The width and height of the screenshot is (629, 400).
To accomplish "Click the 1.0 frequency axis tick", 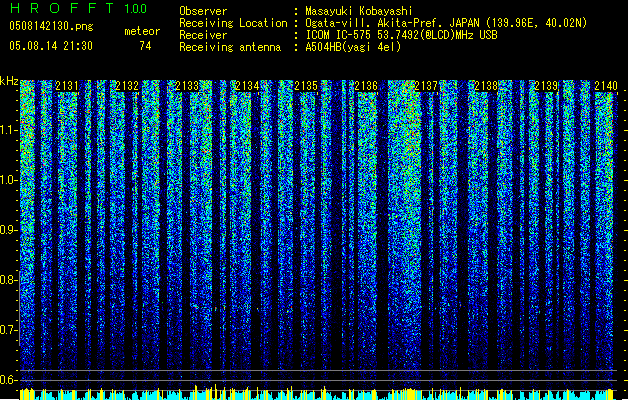I will [x=8, y=180].
